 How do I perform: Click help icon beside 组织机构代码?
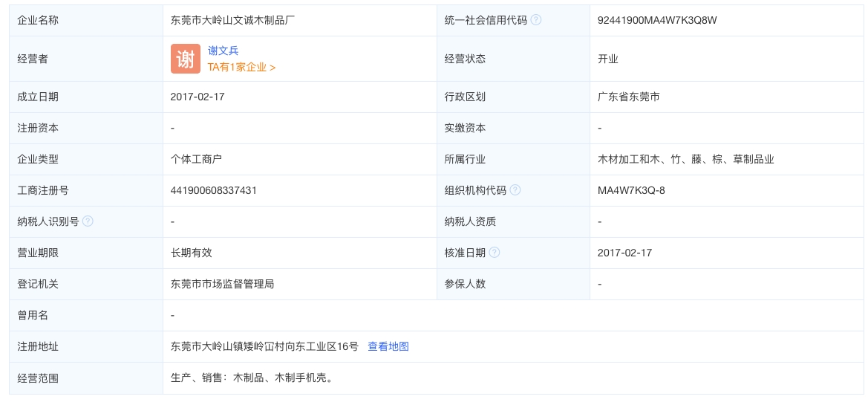coord(515,190)
